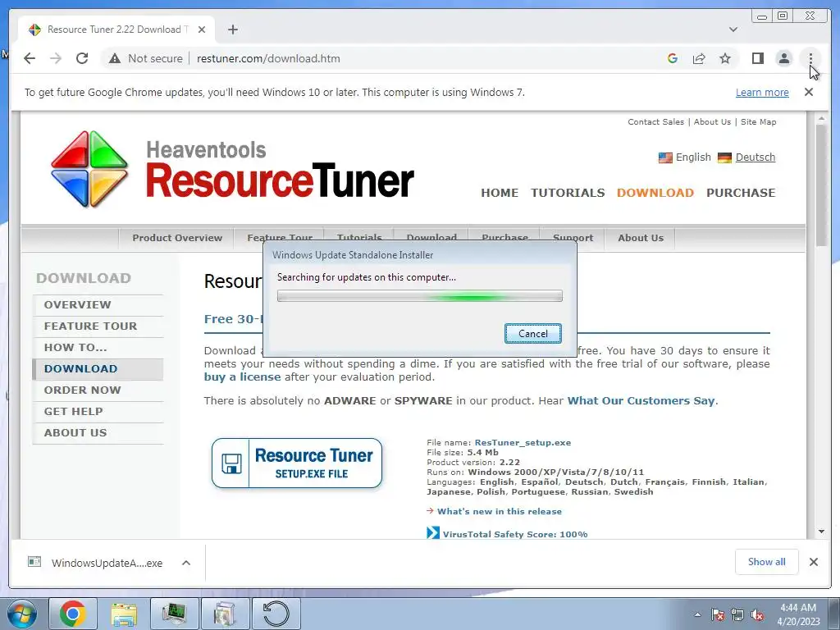Screen dimensions: 840x630
Task: Go to HOME in main navigation
Action: click(x=500, y=193)
